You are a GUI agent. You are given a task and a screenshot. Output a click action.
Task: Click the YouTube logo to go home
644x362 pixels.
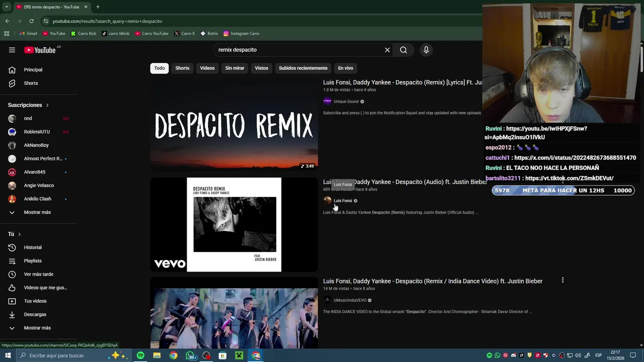tap(40, 50)
